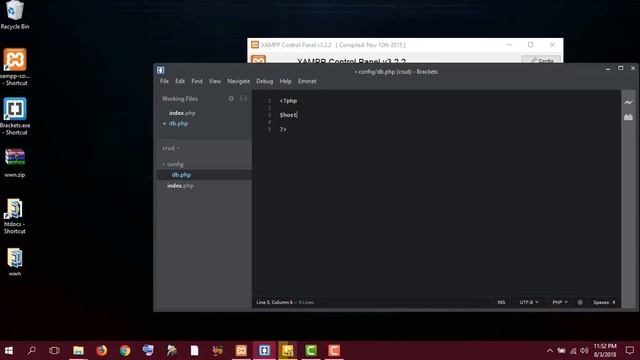Screen dimensions: 640x360
Task: Select the htdocs Shortcut desktop icon
Action: [15, 216]
